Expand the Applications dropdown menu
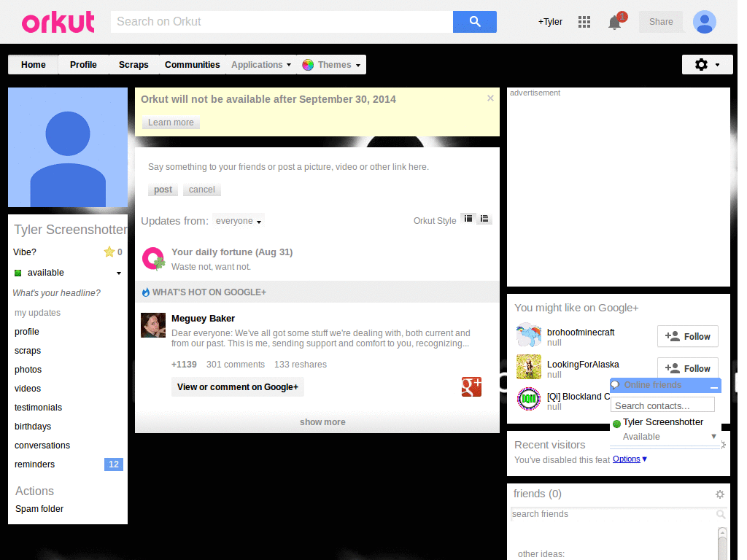This screenshot has width=747, height=560. 261,64
